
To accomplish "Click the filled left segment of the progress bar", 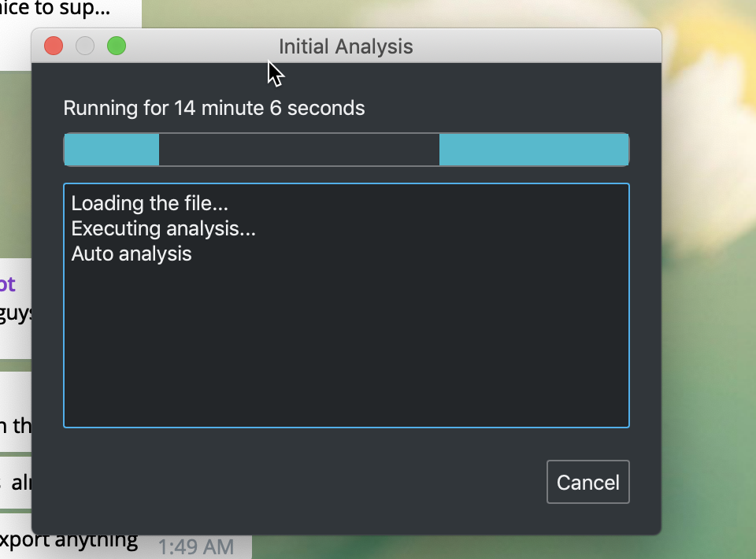I will pyautogui.click(x=110, y=150).
